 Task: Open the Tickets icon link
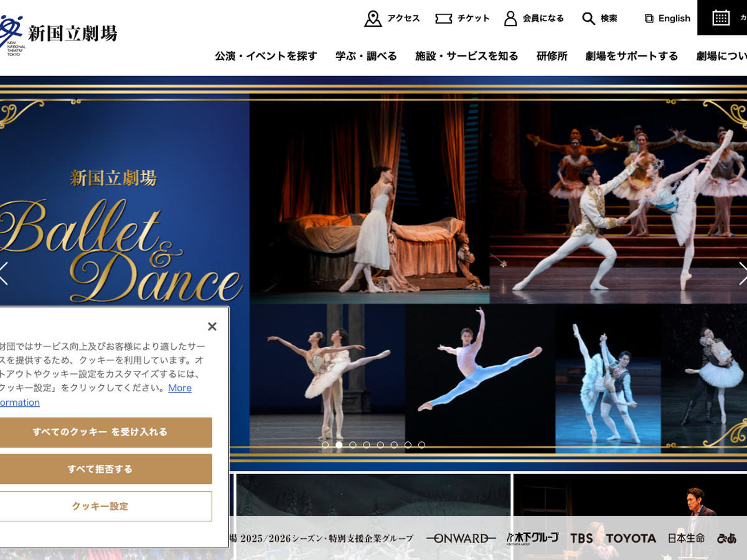[443, 19]
